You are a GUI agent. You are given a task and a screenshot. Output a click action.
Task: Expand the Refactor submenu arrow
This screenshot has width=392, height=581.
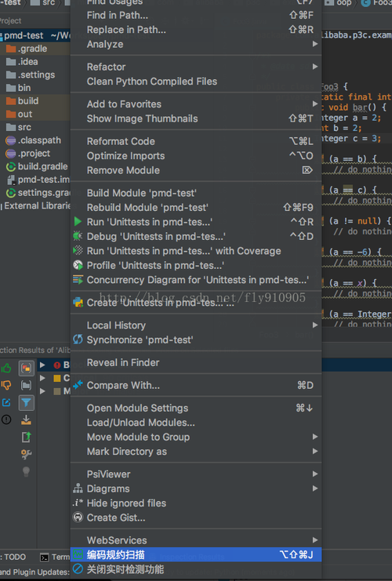pyautogui.click(x=315, y=67)
